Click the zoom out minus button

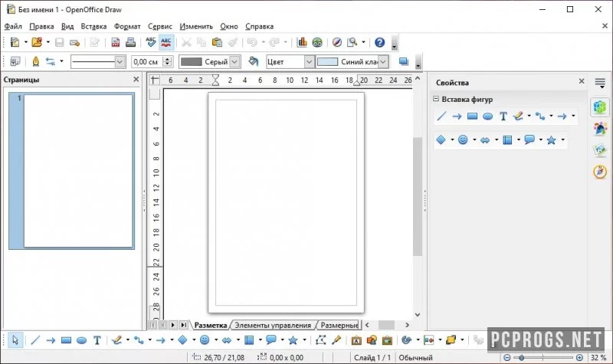(x=507, y=357)
